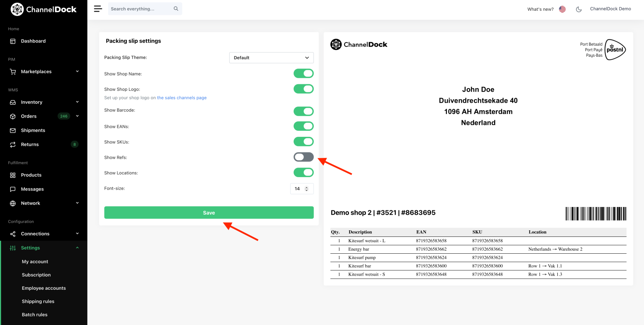The image size is (644, 325).
Task: Follow the sales channels page link
Action: click(182, 98)
